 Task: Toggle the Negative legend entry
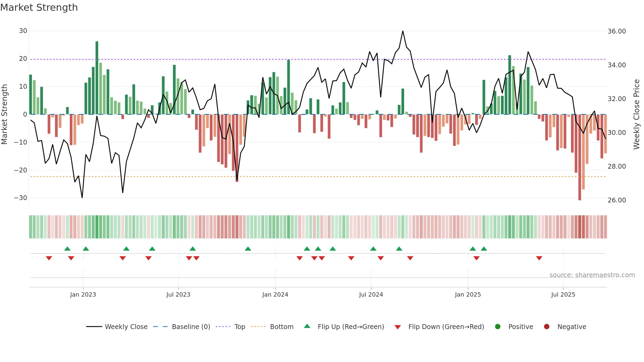(x=565, y=327)
